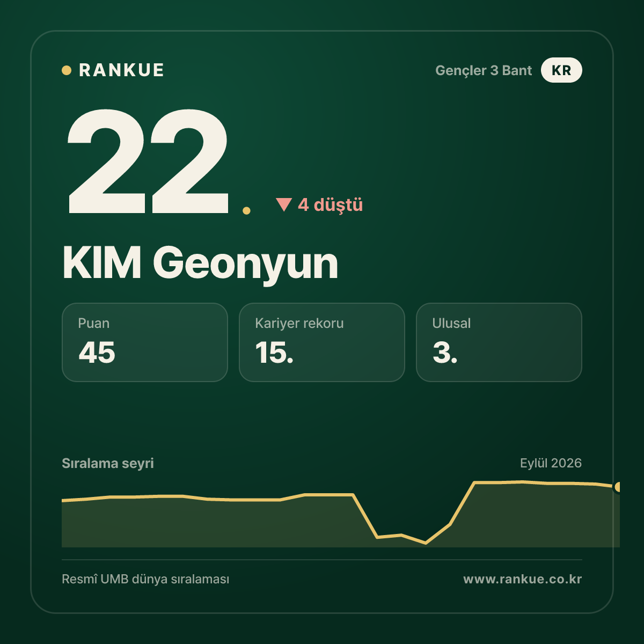Click the '4 düştü' change text
644x644 pixels.
pyautogui.click(x=331, y=204)
